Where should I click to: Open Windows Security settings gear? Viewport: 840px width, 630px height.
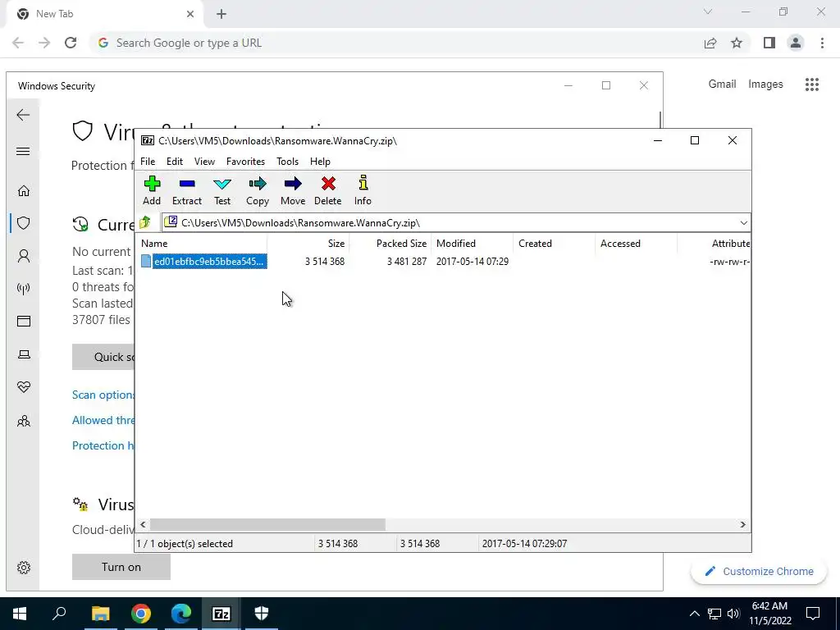[24, 568]
